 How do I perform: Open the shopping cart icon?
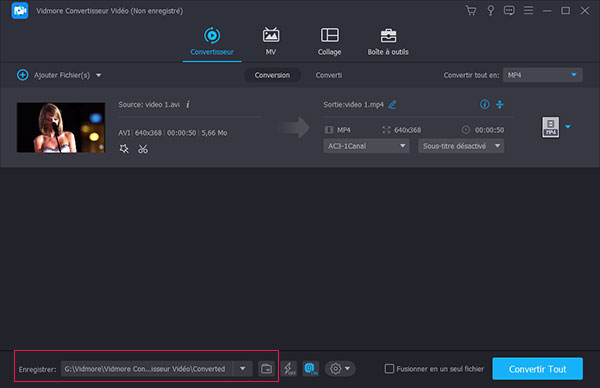471,10
